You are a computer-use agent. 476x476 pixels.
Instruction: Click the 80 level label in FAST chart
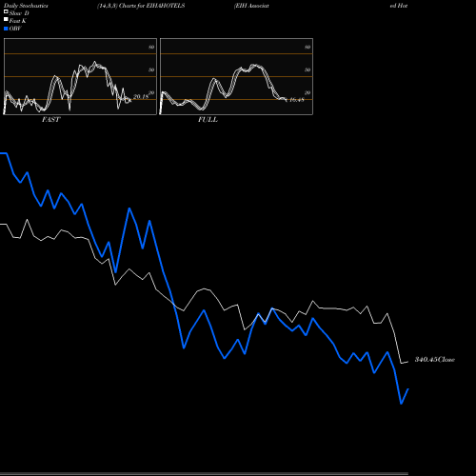point(151,47)
